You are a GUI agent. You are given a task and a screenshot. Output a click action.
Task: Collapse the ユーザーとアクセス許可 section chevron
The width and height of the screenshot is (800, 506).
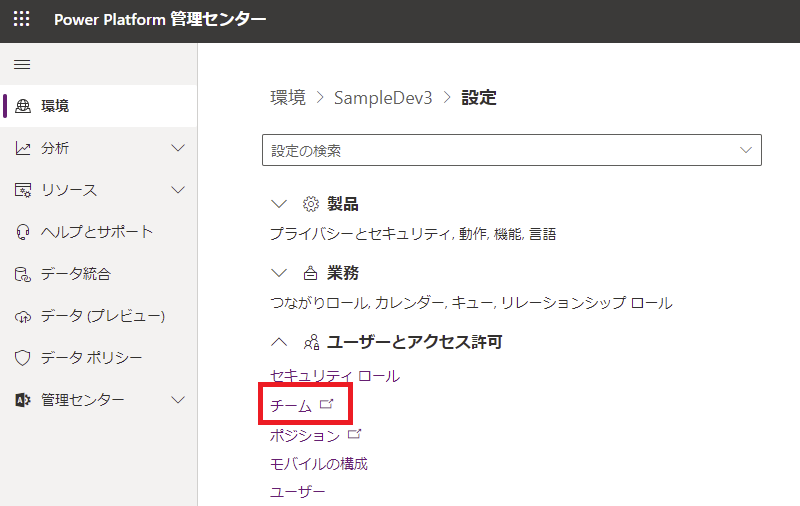pyautogui.click(x=279, y=342)
